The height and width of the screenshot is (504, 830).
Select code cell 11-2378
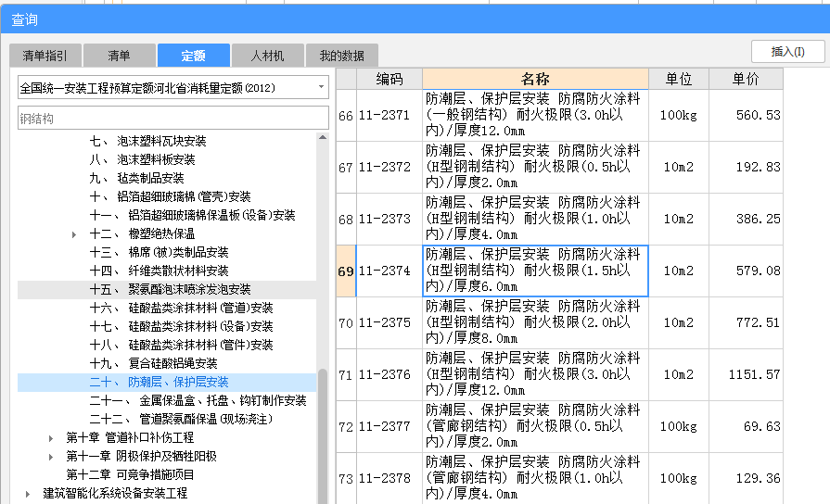point(389,478)
